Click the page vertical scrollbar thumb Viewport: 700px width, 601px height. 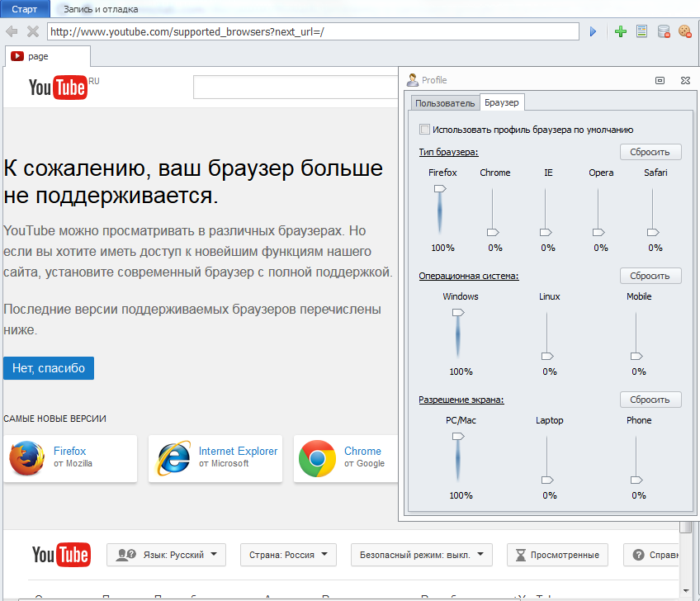(x=685, y=527)
